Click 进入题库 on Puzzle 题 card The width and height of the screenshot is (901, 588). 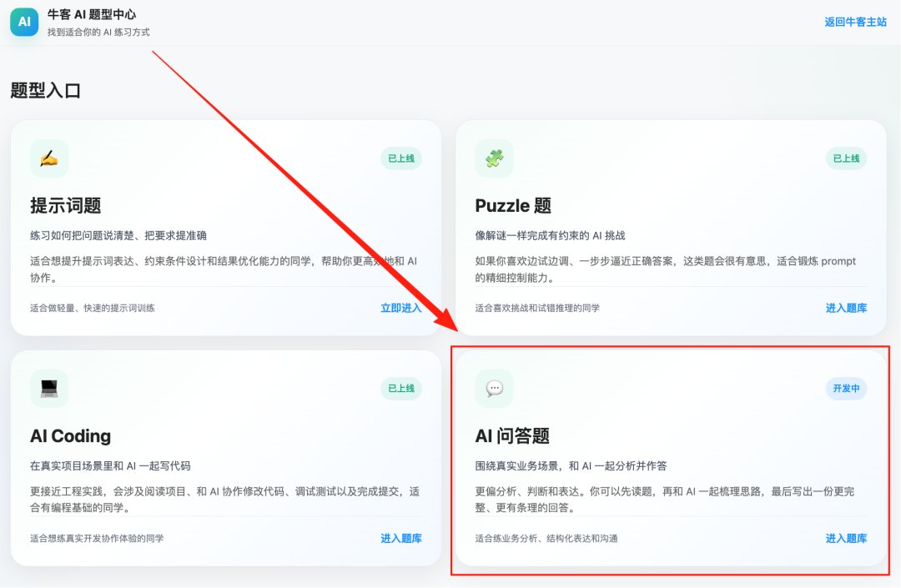[x=846, y=308]
